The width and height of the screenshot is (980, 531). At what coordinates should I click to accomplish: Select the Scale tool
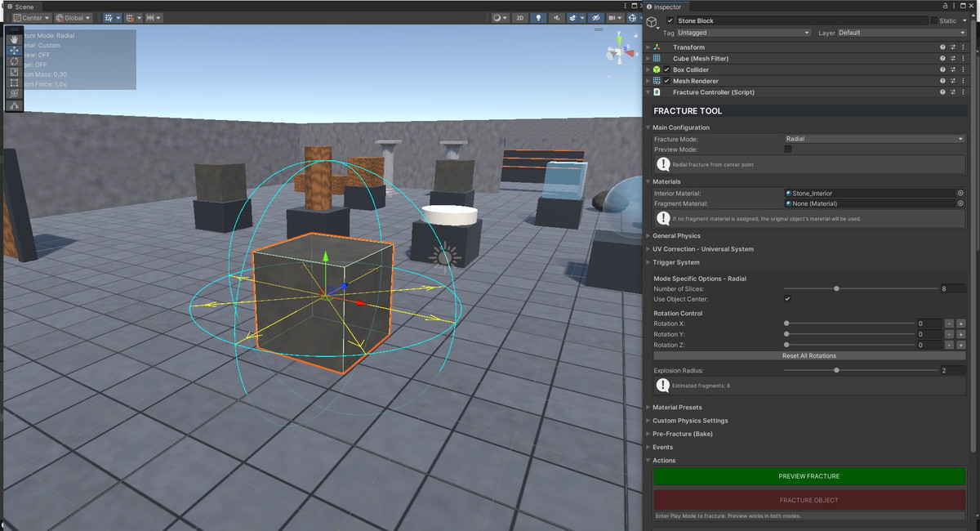tap(14, 72)
